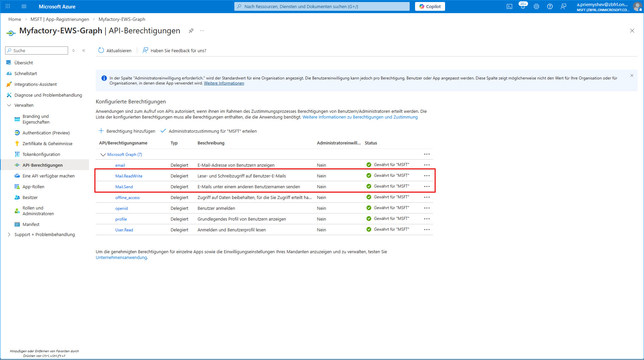Click Berechtigung hinzufügen button

[127, 131]
